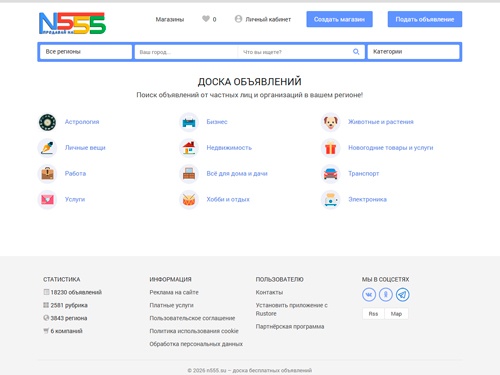Open the Хобби и отдых link
The width and height of the screenshot is (500, 375).
(x=228, y=199)
